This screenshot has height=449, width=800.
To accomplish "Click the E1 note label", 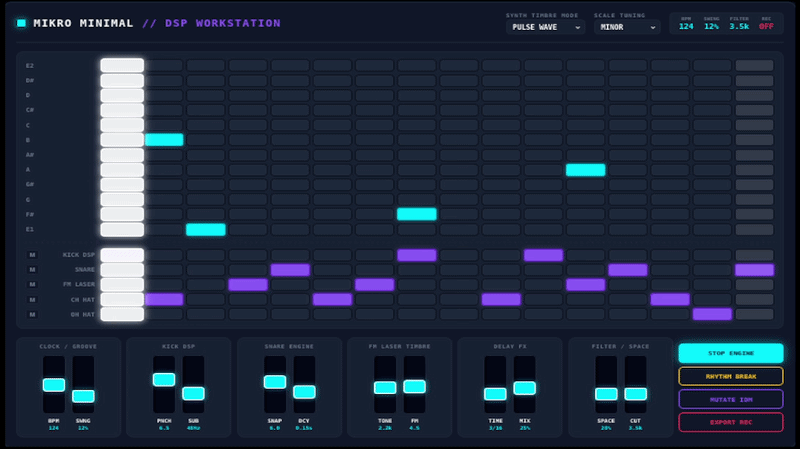I will (x=30, y=230).
